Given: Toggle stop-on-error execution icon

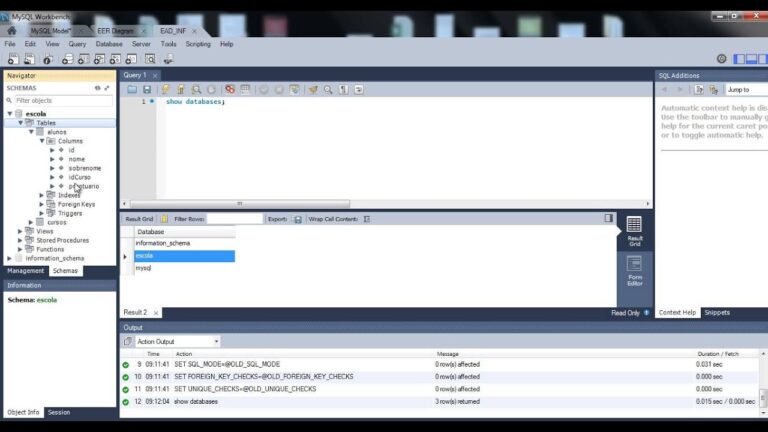Looking at the screenshot, I should [x=230, y=90].
